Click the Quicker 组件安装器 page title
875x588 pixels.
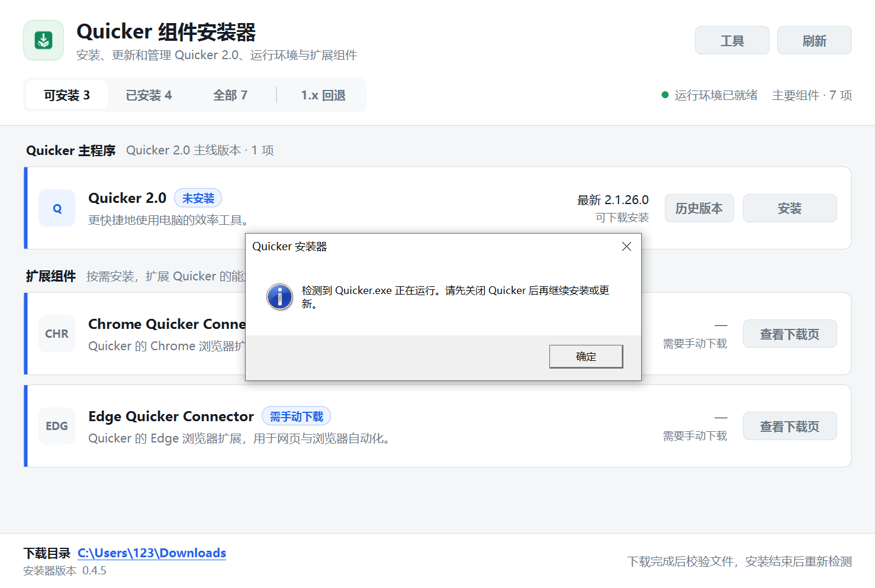[x=166, y=32]
